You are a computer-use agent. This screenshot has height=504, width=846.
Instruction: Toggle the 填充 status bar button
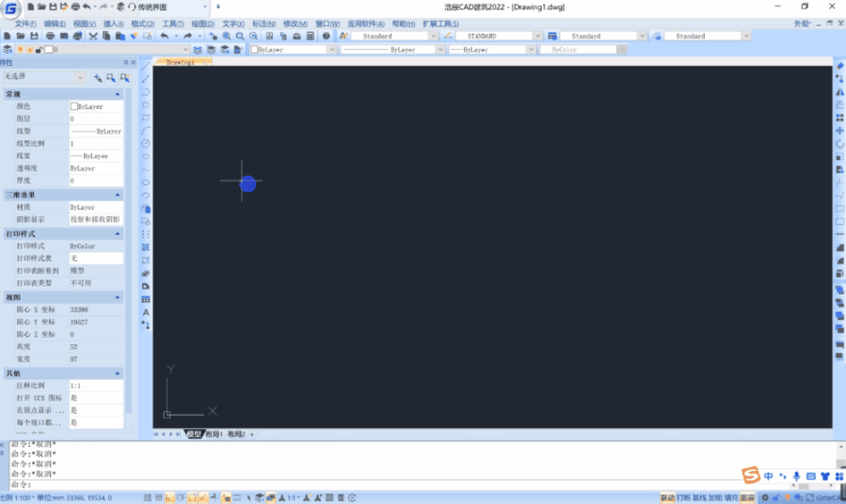[731, 497]
